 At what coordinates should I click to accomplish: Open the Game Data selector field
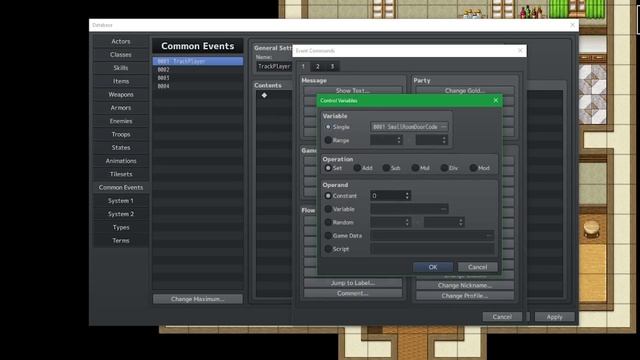pyautogui.click(x=432, y=236)
